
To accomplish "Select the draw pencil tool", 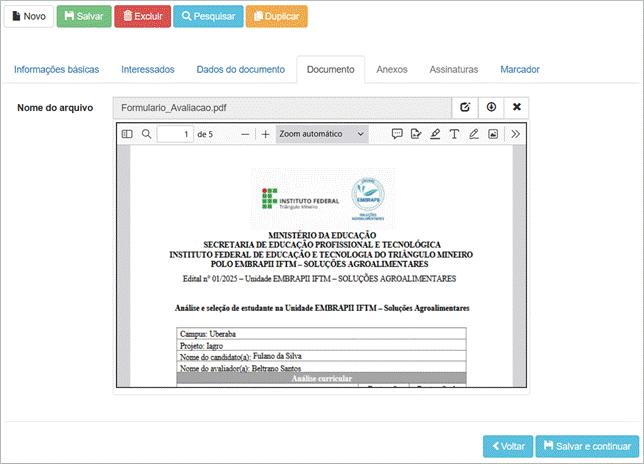I will click(x=474, y=134).
